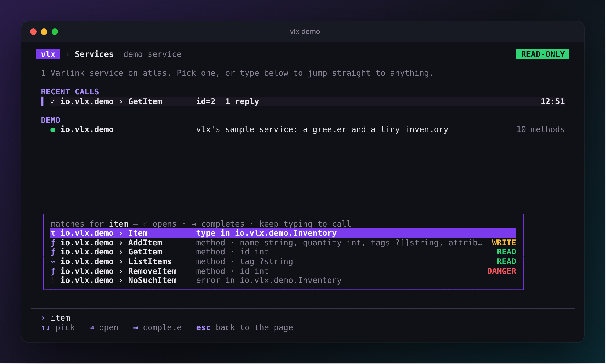Click the tab-arrow icon beside complete
Image resolution: width=606 pixels, height=364 pixels.
136,328
